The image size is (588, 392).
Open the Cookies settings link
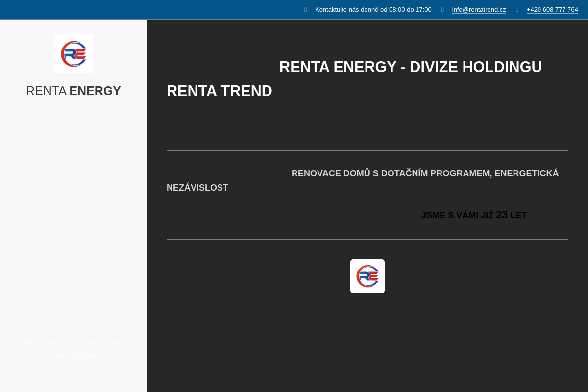tap(73, 375)
